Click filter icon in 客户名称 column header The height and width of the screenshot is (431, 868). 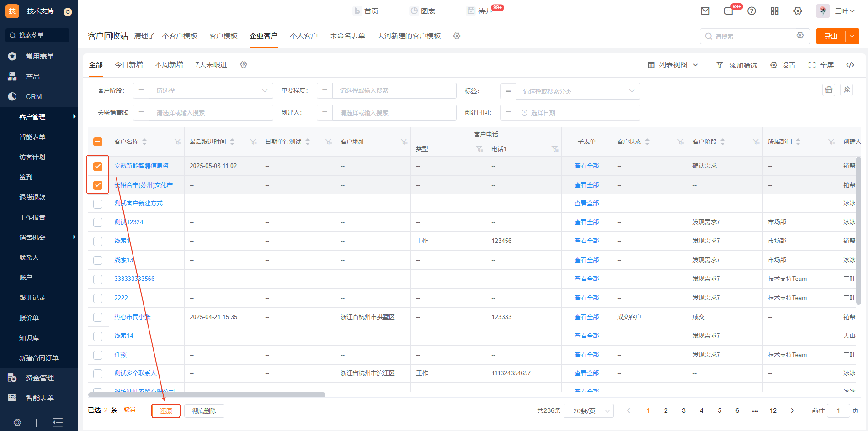pos(178,142)
